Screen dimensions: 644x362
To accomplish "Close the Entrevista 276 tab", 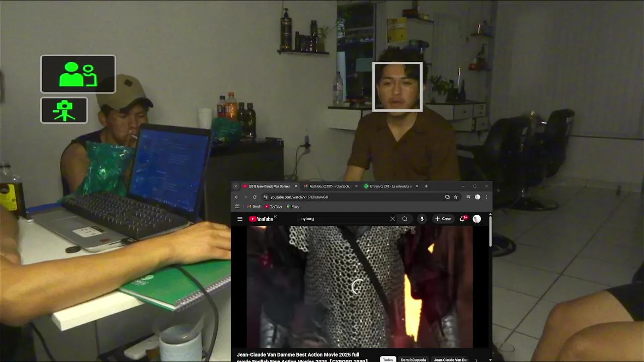I will (417, 187).
